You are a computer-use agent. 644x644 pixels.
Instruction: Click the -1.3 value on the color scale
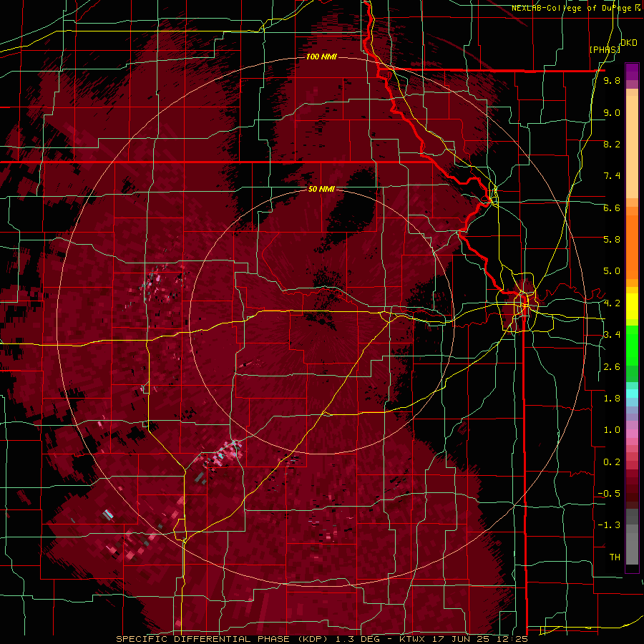pyautogui.click(x=609, y=525)
